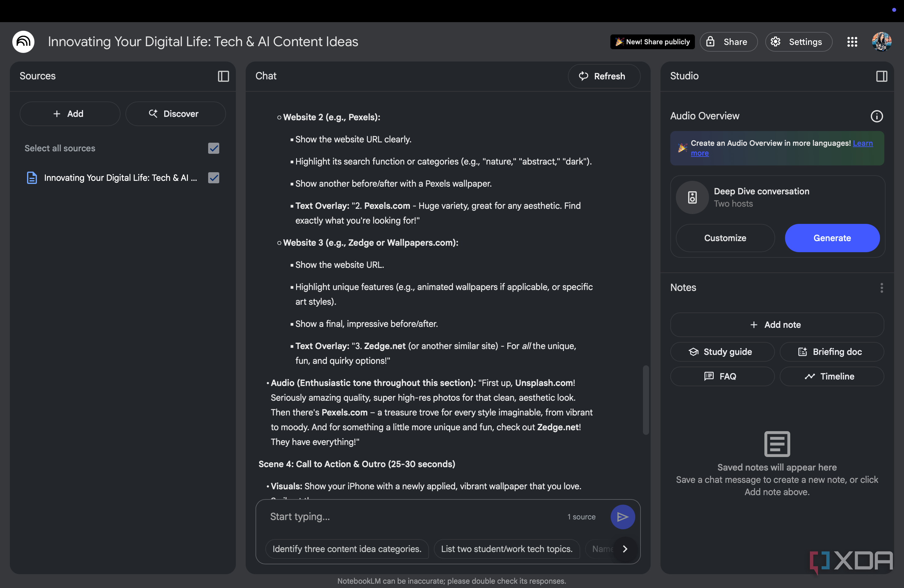The width and height of the screenshot is (904, 588).
Task: Click New! Share publicly badge
Action: click(x=652, y=42)
